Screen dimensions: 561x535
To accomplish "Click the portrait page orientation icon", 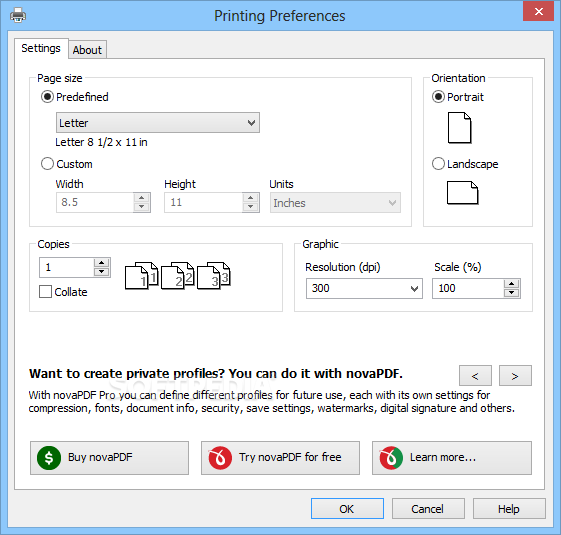I will (459, 128).
